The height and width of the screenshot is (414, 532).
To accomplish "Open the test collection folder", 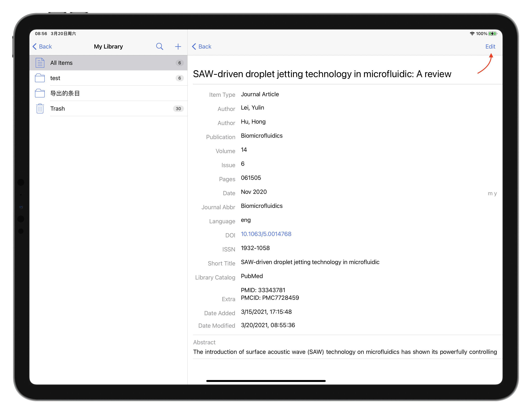I will pyautogui.click(x=108, y=78).
